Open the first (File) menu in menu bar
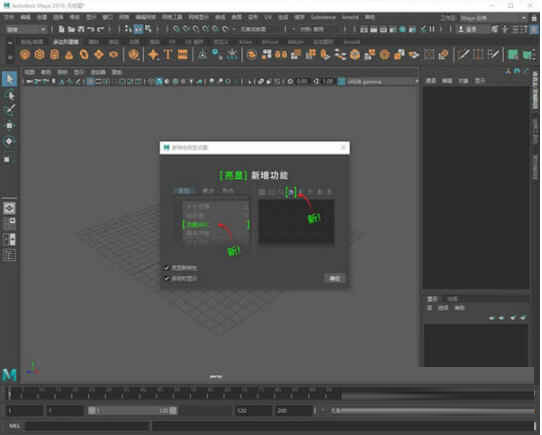 [x=9, y=17]
